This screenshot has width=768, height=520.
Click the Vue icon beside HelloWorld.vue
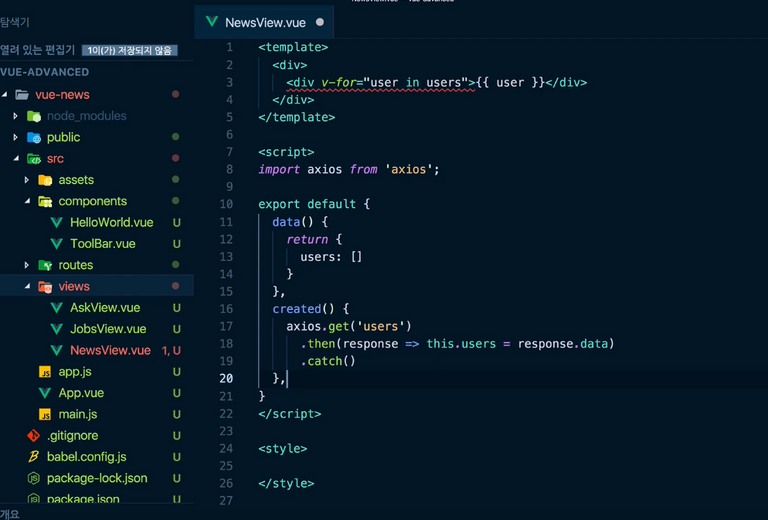point(57,223)
